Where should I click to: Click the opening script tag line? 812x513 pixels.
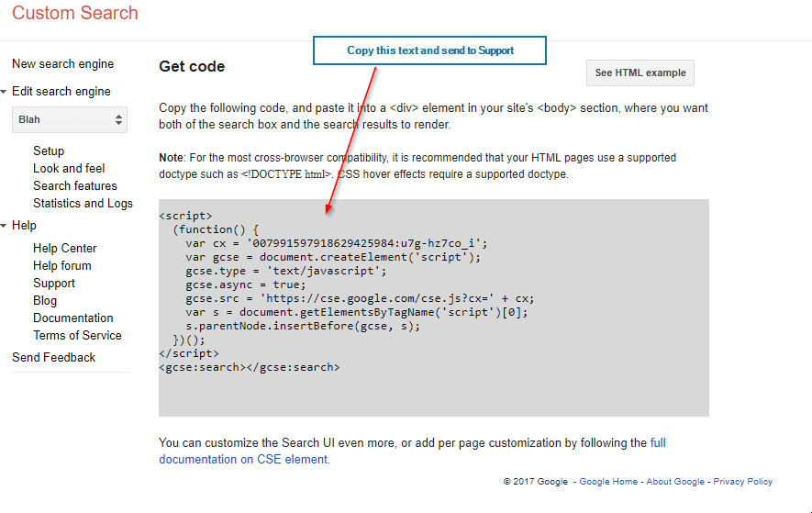[185, 216]
